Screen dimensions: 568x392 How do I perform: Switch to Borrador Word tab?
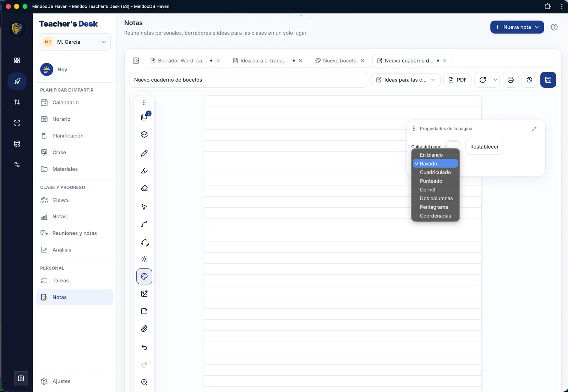click(182, 61)
